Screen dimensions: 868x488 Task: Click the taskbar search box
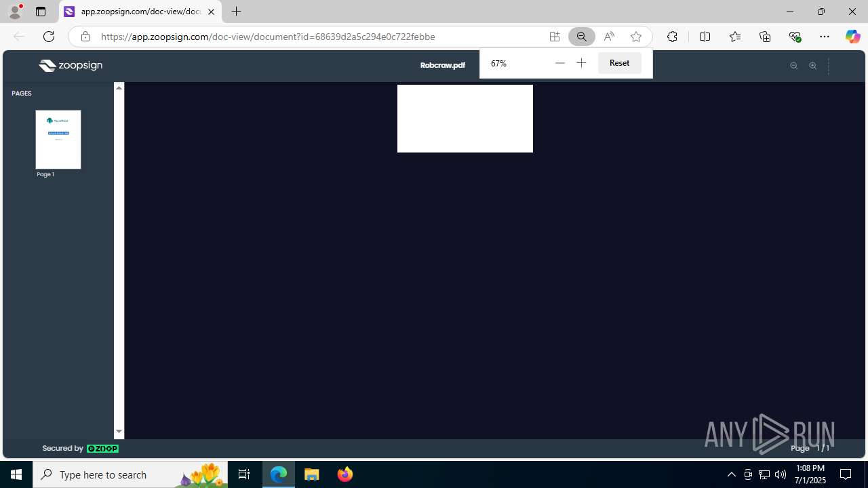(x=130, y=474)
